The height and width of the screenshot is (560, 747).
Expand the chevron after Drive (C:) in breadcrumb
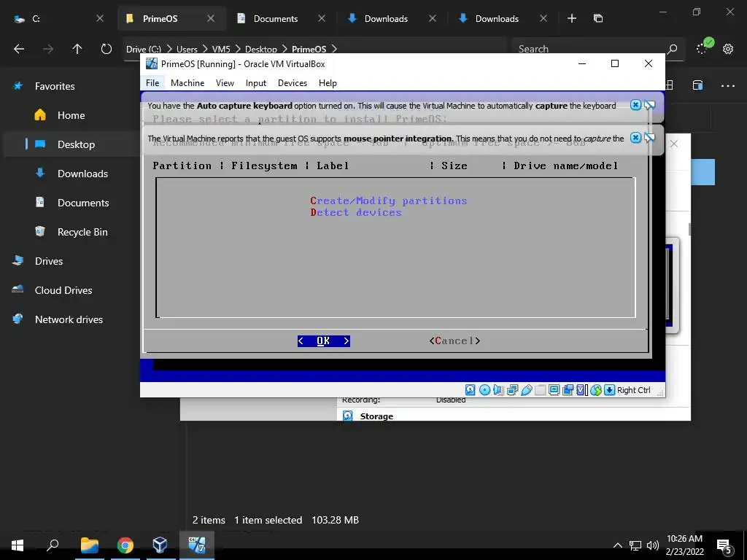click(x=169, y=49)
